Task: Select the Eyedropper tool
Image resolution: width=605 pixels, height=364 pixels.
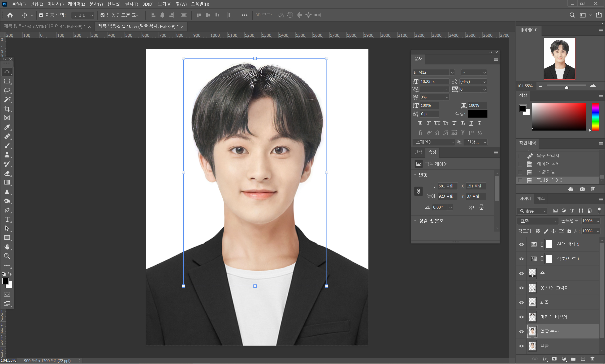Action: pyautogui.click(x=7, y=127)
